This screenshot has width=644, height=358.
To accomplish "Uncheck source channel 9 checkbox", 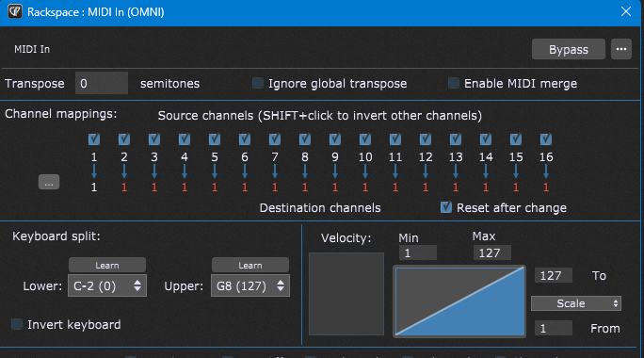I will pos(335,138).
